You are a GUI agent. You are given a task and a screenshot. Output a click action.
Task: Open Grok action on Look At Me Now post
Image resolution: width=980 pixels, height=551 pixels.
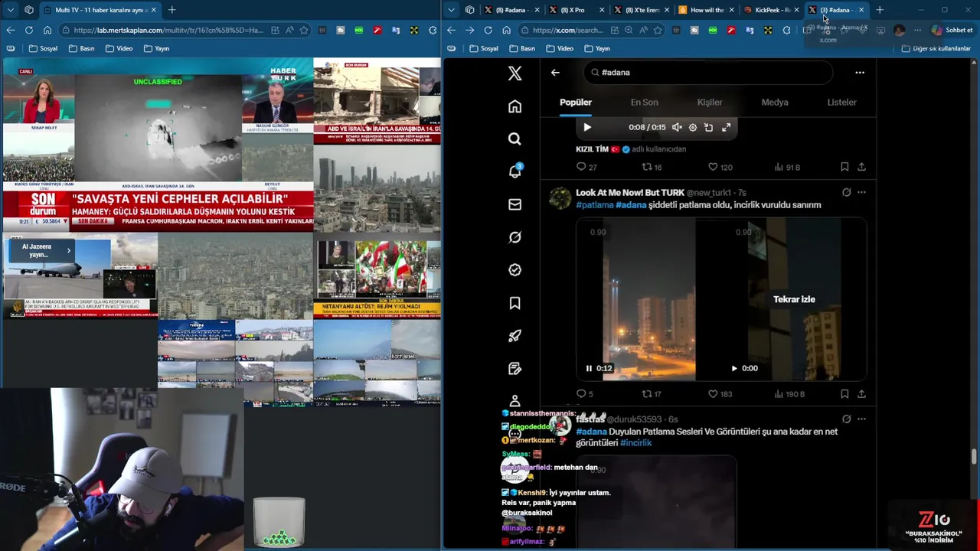click(846, 192)
